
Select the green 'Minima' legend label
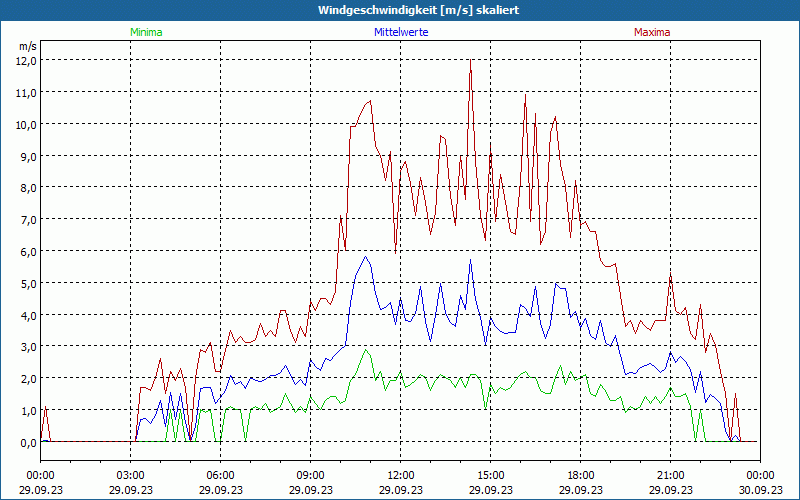click(x=146, y=32)
